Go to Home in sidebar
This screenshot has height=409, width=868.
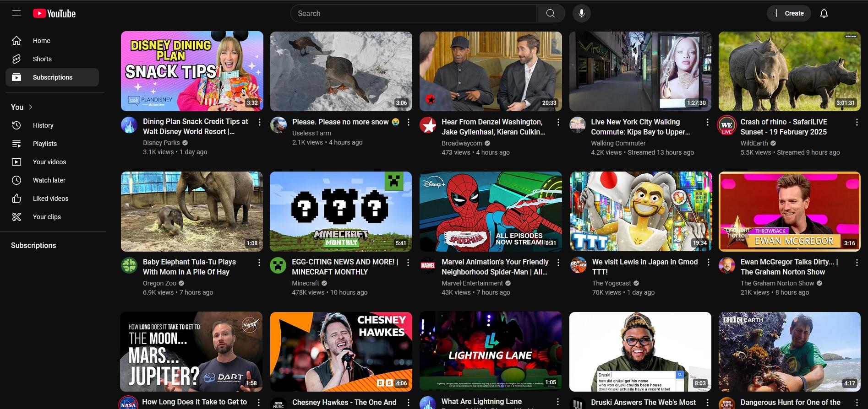(x=41, y=41)
